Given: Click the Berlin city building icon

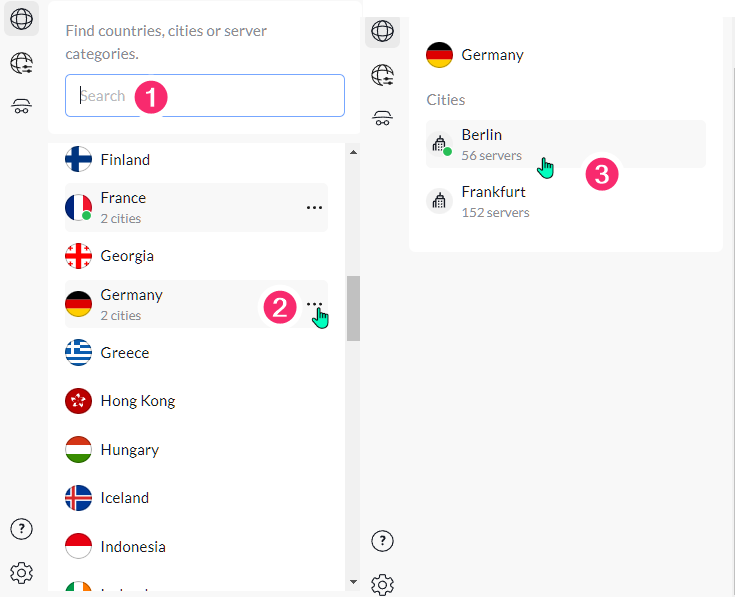Looking at the screenshot, I should coord(439,144).
